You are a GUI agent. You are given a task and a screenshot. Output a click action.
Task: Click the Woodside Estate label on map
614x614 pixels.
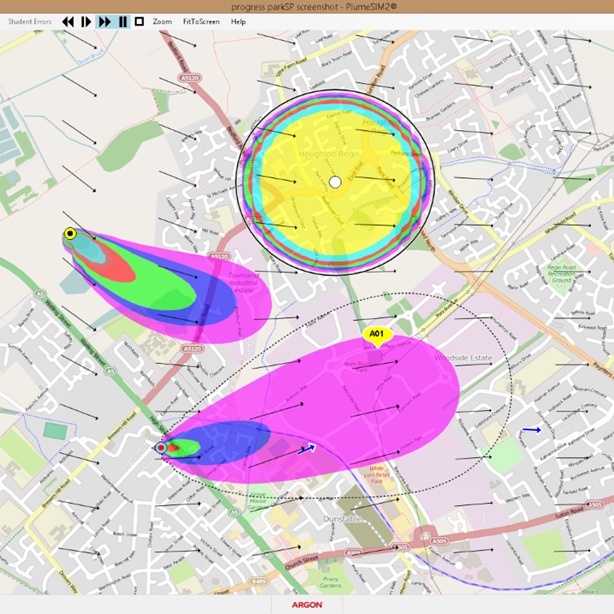[x=458, y=356]
